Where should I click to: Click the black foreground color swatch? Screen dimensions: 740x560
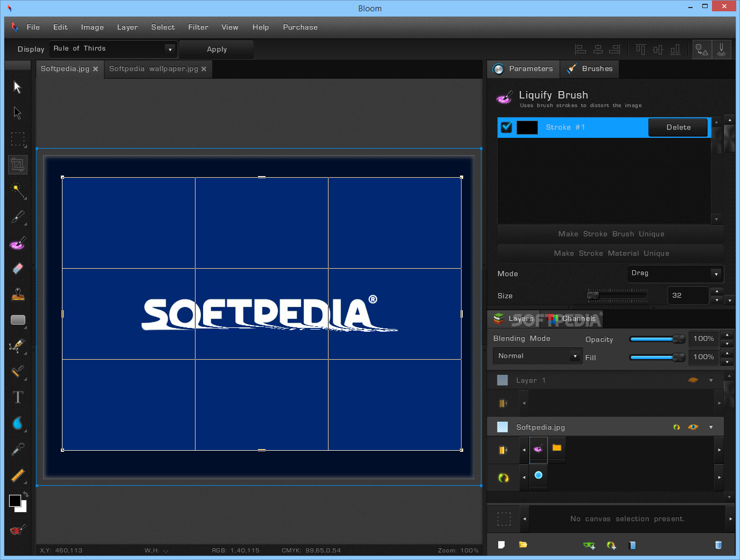pos(15,501)
